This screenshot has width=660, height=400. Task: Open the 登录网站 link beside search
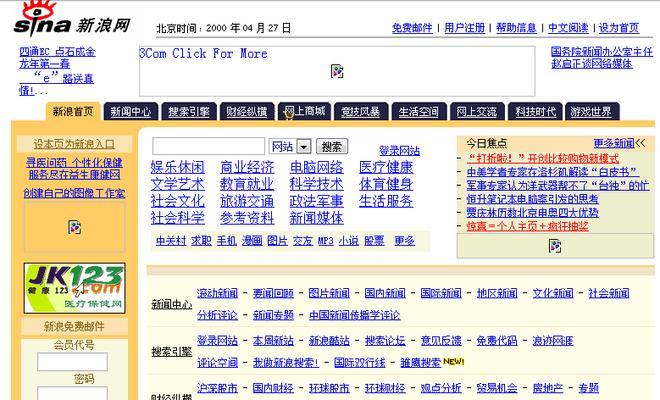tap(399, 150)
